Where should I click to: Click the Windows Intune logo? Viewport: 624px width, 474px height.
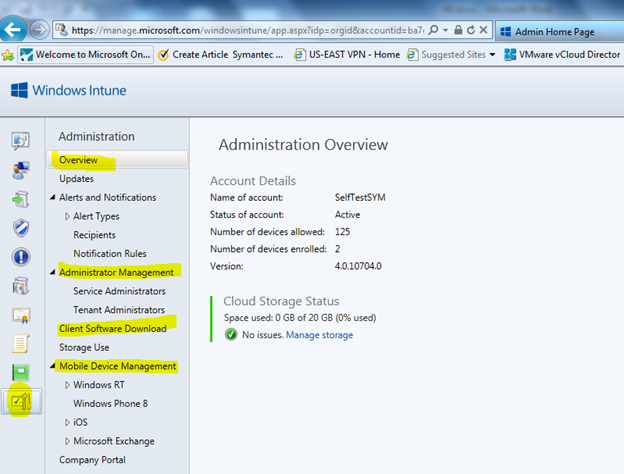(x=68, y=90)
